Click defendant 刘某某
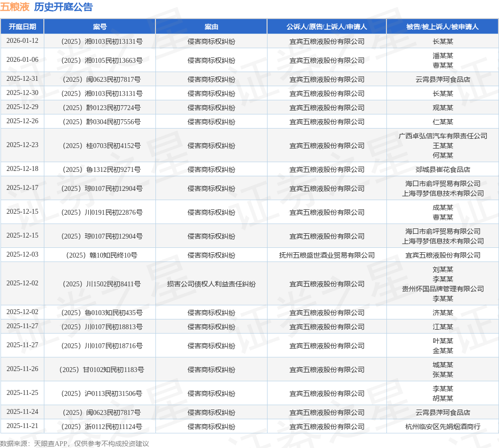This screenshot has height=448, width=499. (442, 270)
